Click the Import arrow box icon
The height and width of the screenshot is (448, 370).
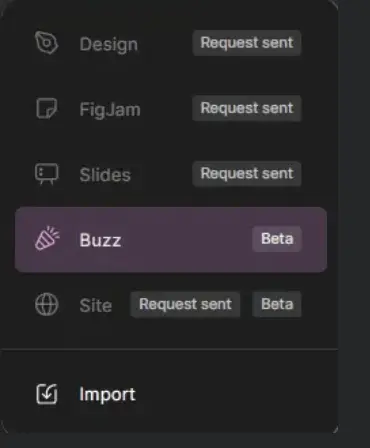point(47,394)
